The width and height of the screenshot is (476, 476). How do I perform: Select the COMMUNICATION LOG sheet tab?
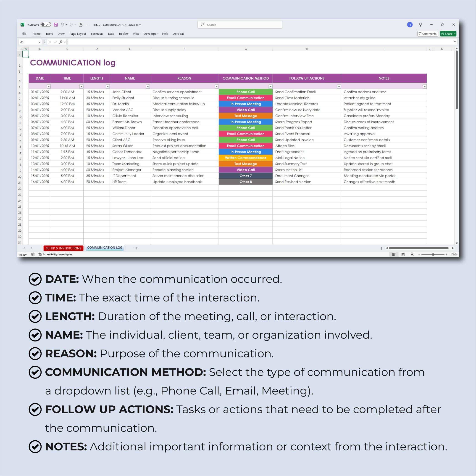(105, 248)
